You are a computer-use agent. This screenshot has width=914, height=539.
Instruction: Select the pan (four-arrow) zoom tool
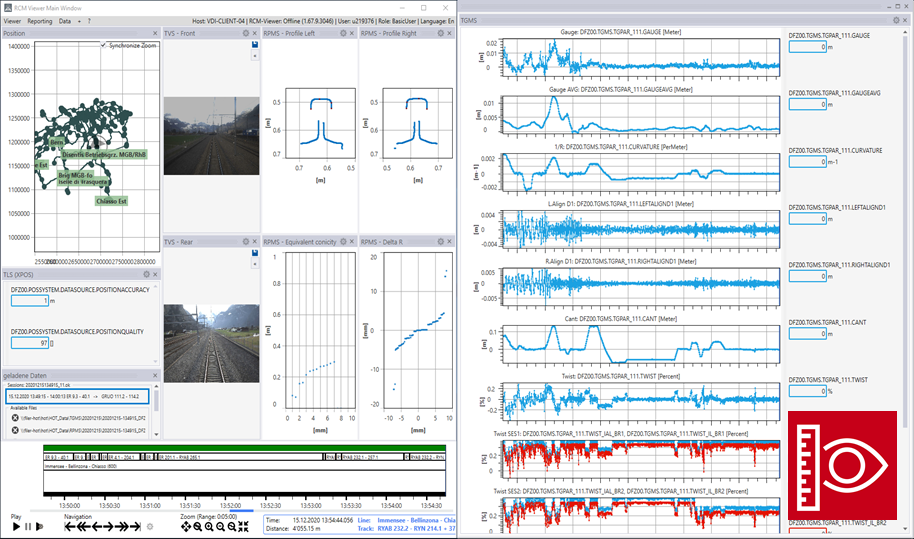pyautogui.click(x=186, y=526)
